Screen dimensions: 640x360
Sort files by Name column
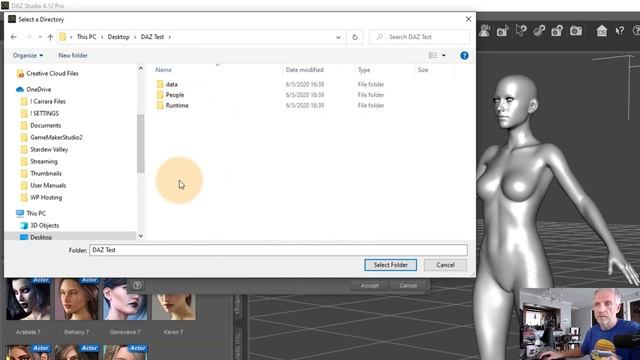pyautogui.click(x=163, y=70)
